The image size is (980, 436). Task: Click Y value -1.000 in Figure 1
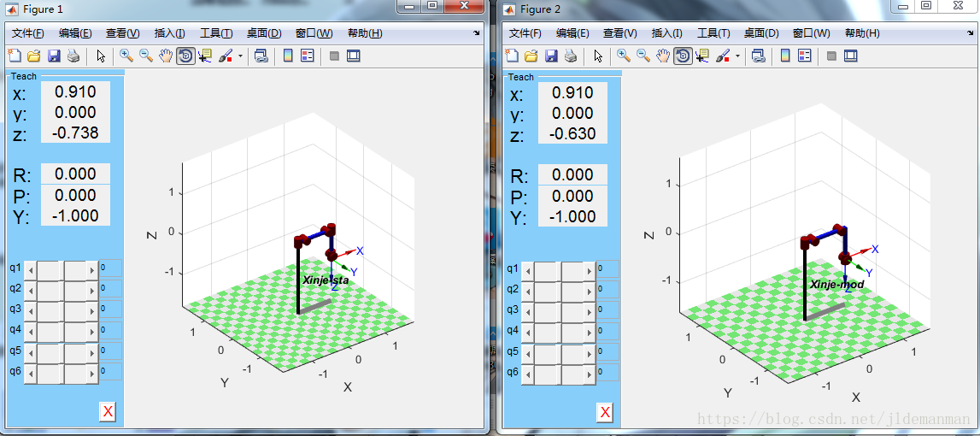coord(76,215)
